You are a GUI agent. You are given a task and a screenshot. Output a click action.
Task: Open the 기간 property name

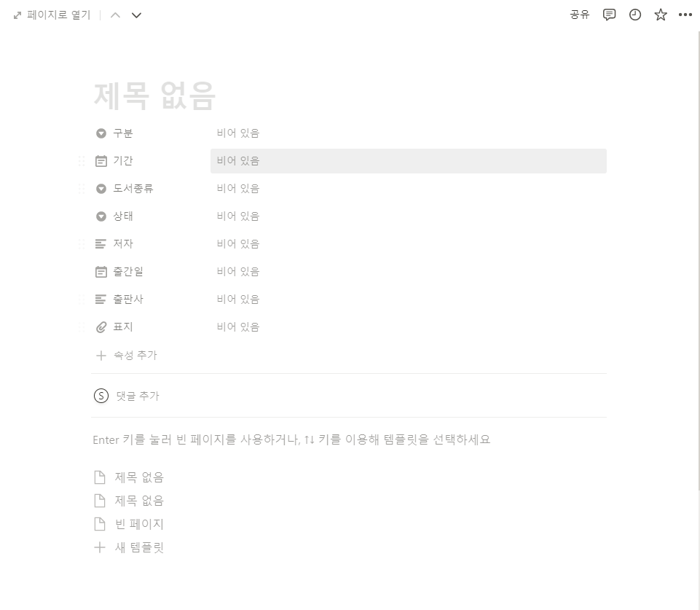123,161
